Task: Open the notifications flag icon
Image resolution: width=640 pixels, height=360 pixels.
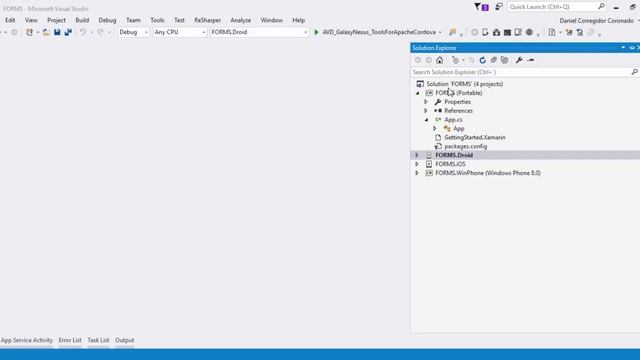Action: point(481,7)
